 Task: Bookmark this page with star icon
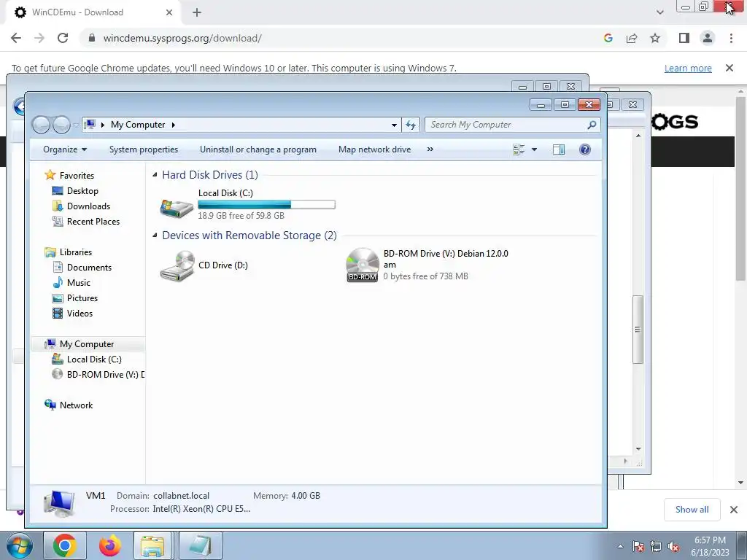coord(655,38)
